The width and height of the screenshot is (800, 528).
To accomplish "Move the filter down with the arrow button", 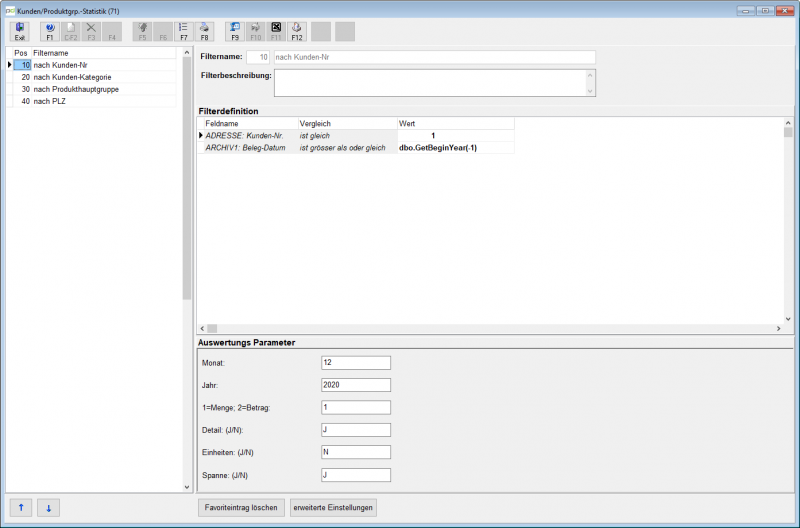I will click(x=48, y=508).
